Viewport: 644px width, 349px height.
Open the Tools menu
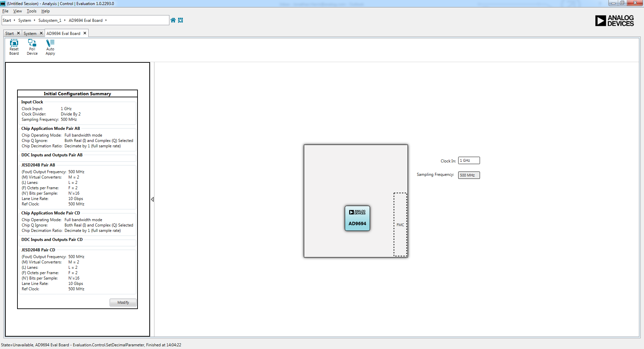coord(32,11)
